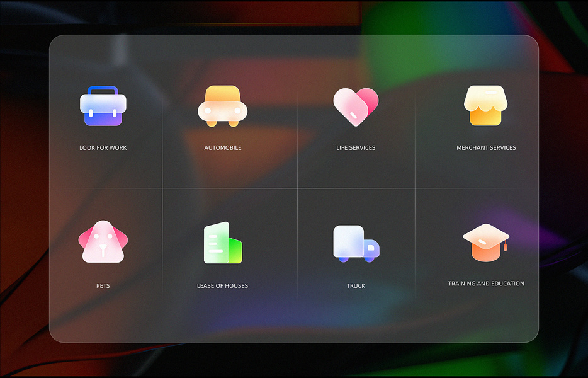
Task: Open the shop Merchant Services icon
Action: coord(485,105)
